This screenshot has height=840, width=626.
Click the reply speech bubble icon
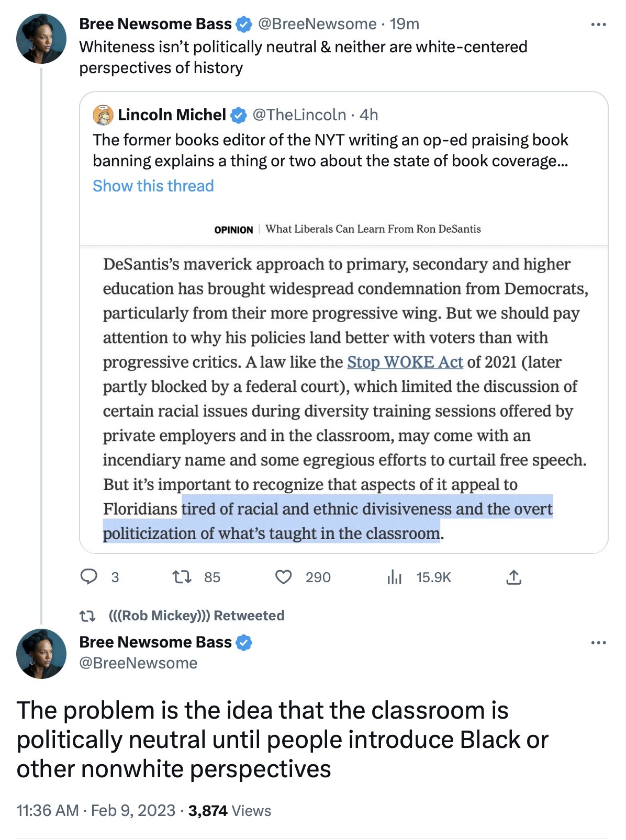88,576
